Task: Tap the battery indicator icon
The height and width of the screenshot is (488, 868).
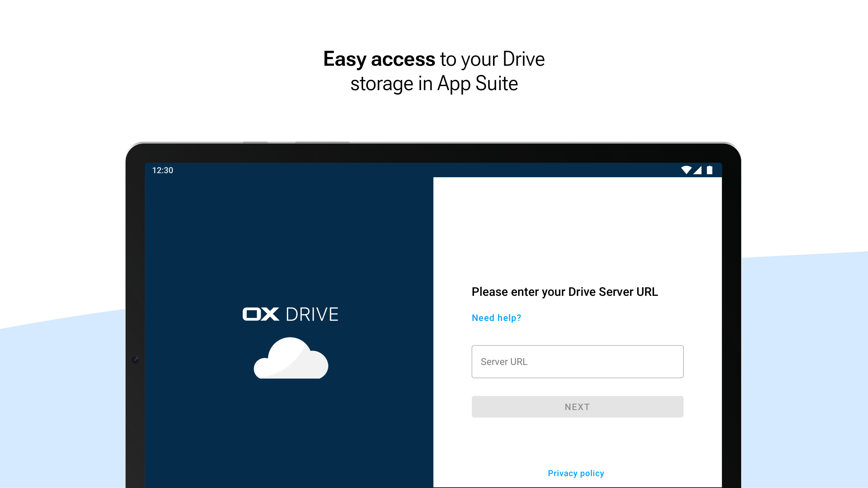Action: tap(709, 170)
